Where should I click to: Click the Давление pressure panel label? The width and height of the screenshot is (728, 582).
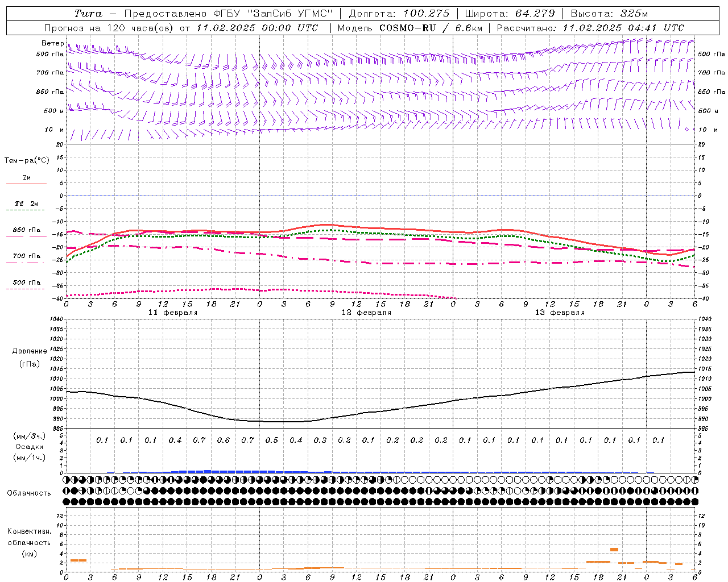click(x=29, y=351)
